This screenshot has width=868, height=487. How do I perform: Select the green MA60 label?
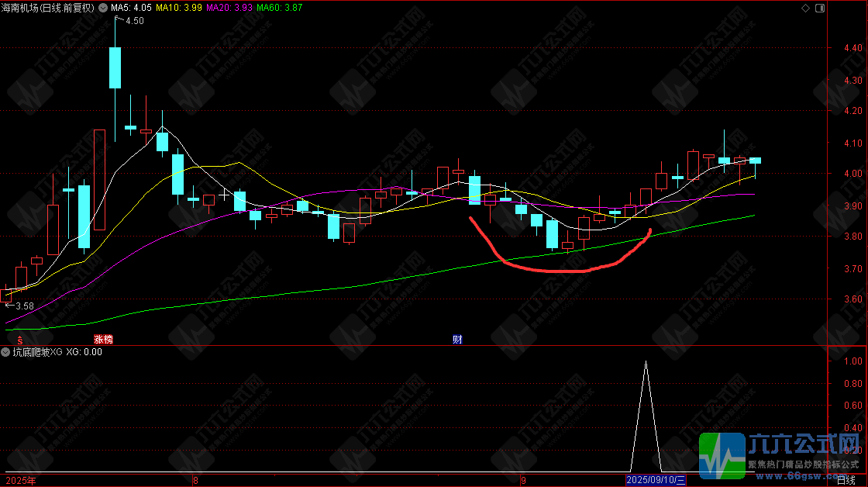[280, 8]
